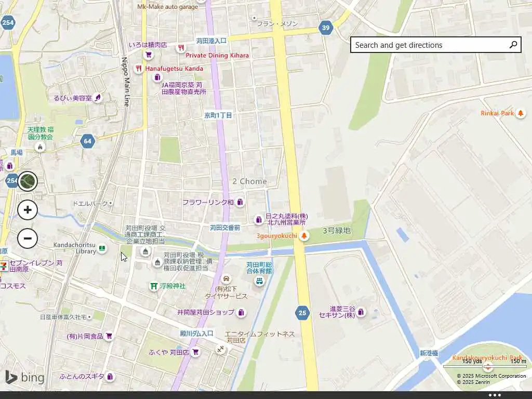Click the Hanafugetsu Kanda restaurant icon

[138, 69]
